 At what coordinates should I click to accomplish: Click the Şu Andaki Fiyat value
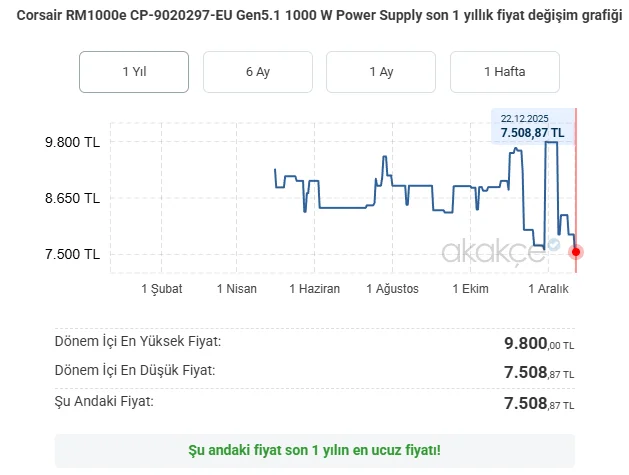pos(539,403)
